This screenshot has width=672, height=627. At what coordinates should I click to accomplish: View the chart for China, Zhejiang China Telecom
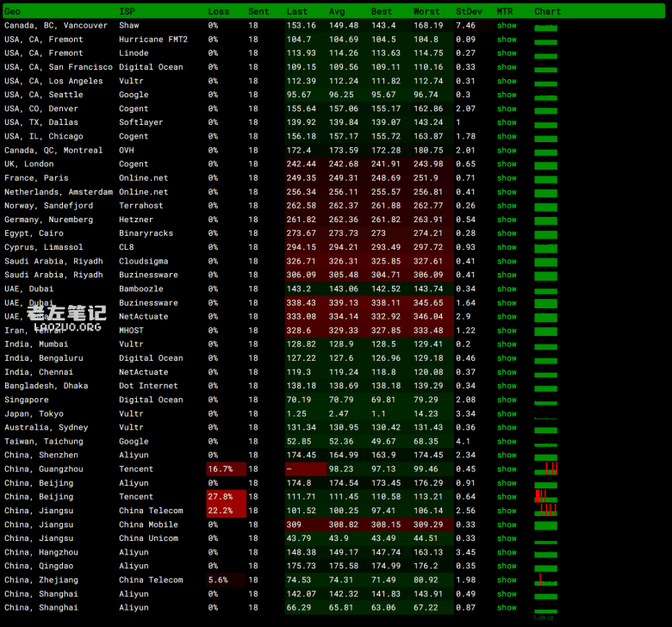click(x=546, y=580)
